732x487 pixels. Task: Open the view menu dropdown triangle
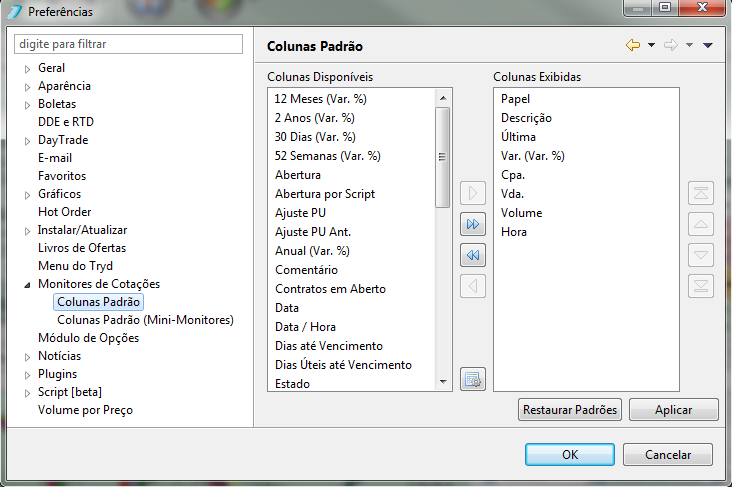point(708,45)
